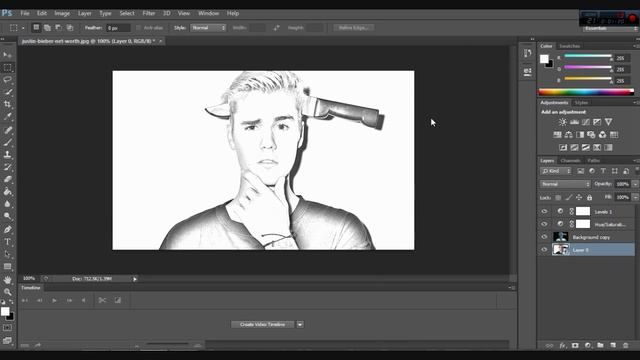The height and width of the screenshot is (360, 640).
Task: Open the layer Kind filter dropdown
Action: pyautogui.click(x=556, y=171)
